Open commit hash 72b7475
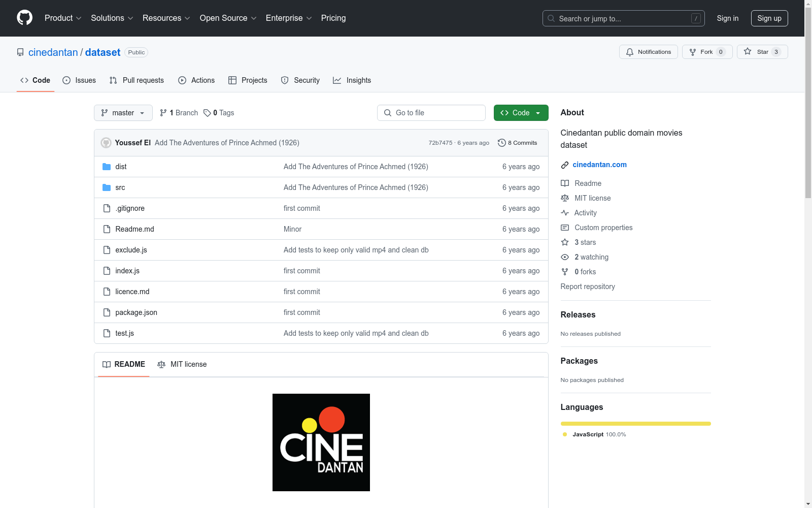812x508 pixels. point(441,143)
